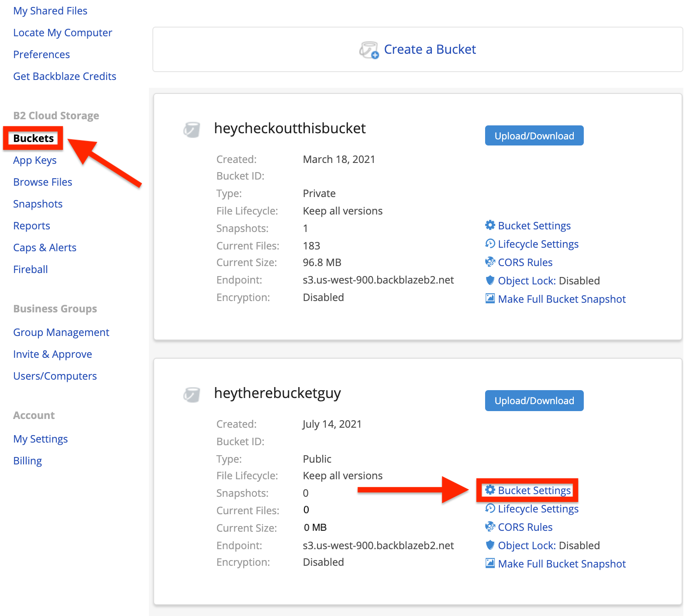Open Create a Bucket link

click(x=430, y=49)
